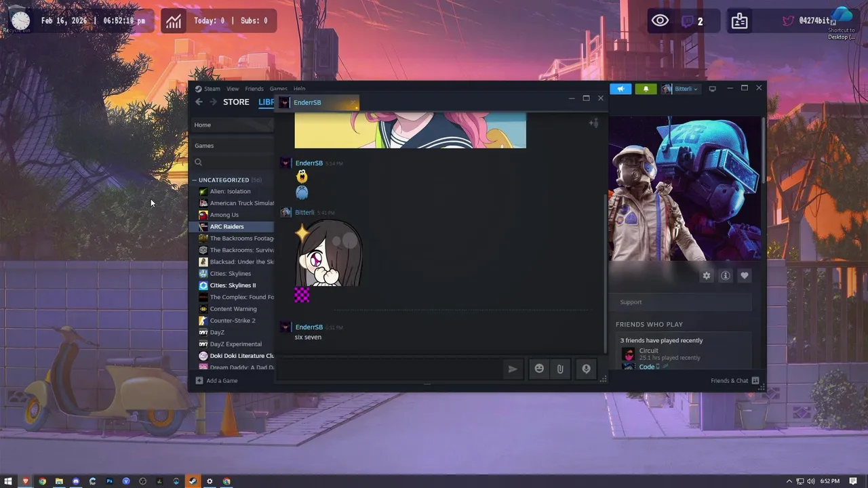Go to library Home

pos(231,125)
